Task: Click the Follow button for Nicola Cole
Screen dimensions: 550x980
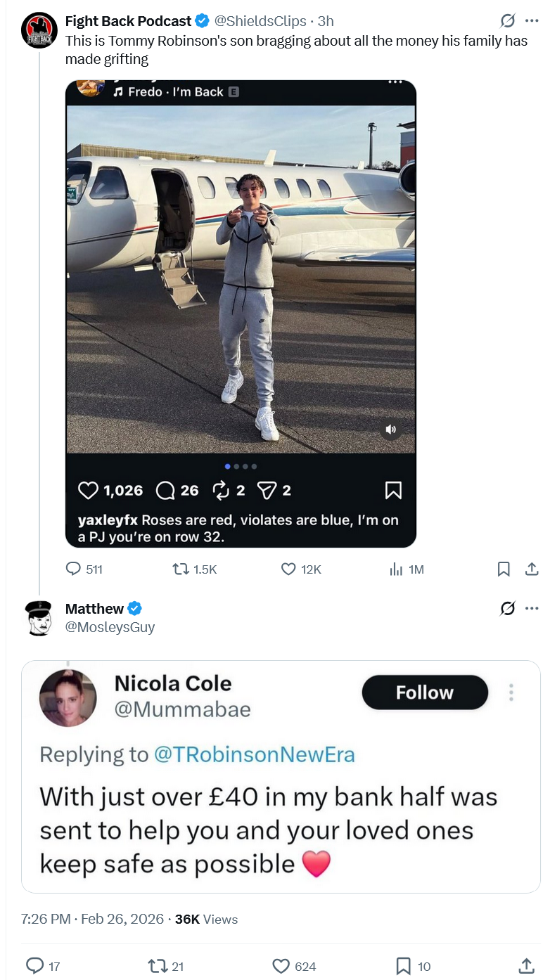Action: coord(425,692)
